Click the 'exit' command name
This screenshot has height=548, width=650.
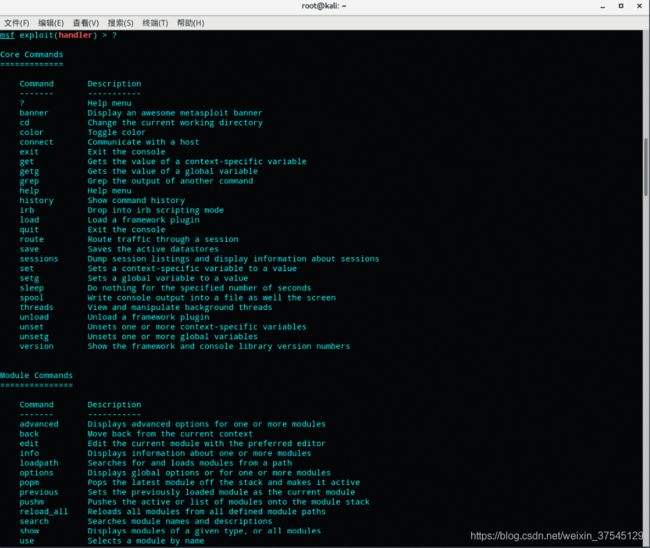click(29, 152)
